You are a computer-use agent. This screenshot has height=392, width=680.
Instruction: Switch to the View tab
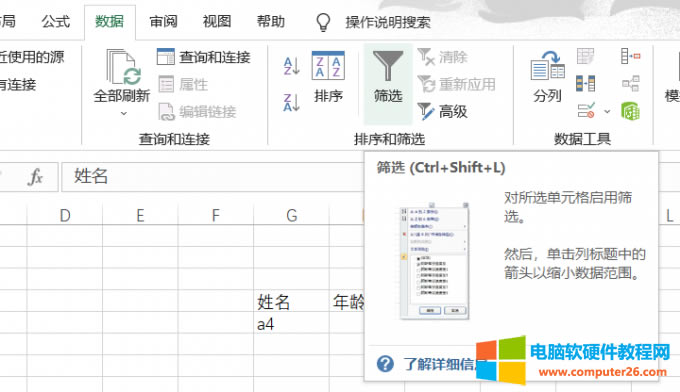[x=217, y=21]
